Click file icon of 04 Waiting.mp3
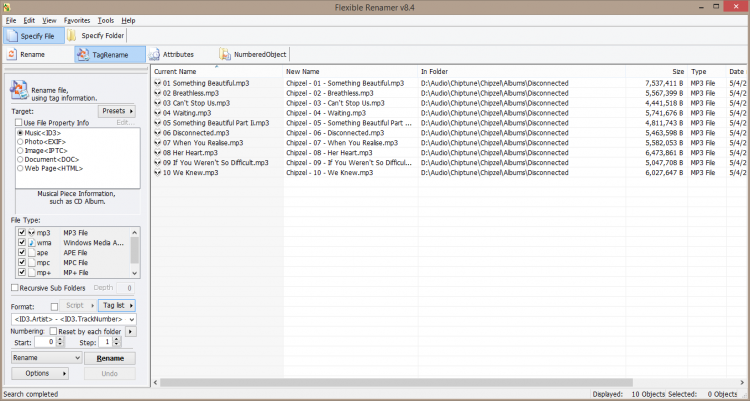Image resolution: width=750 pixels, height=401 pixels. (x=157, y=113)
